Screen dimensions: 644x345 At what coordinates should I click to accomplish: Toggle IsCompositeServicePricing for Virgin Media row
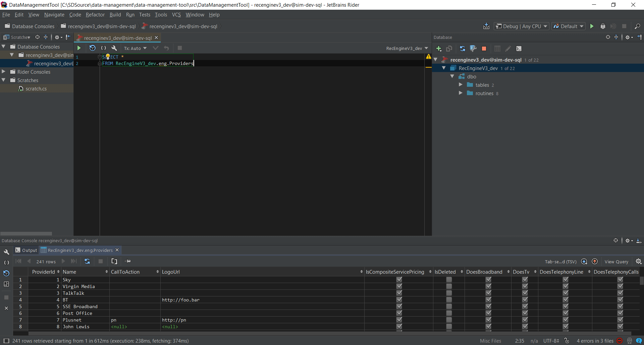point(399,286)
